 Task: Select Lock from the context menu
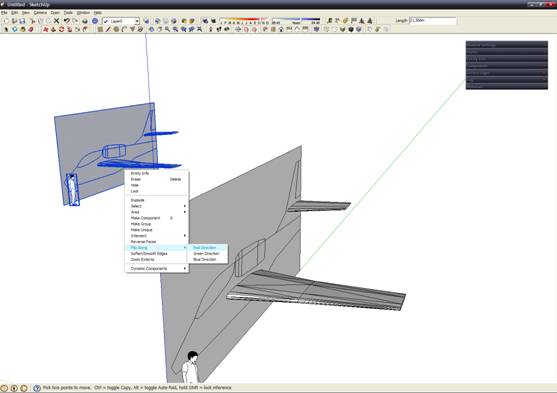157,191
